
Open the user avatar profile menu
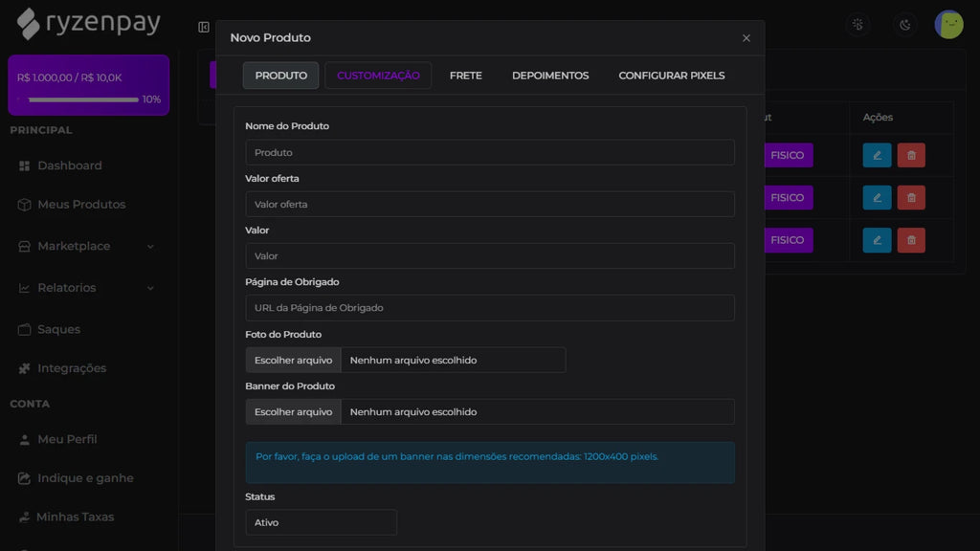pos(948,25)
